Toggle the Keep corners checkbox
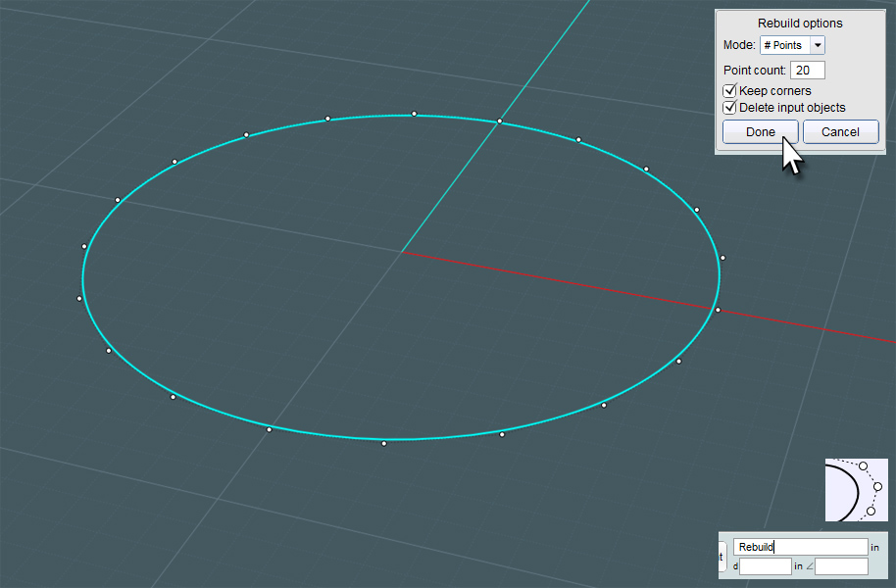Viewport: 896px width, 588px height. (x=729, y=91)
